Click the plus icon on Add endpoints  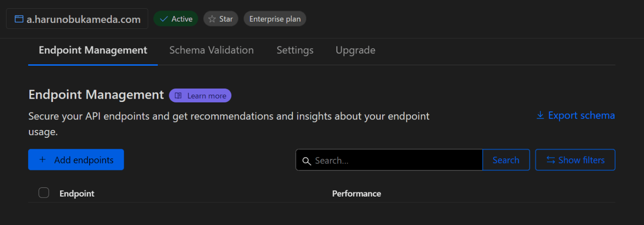click(43, 160)
